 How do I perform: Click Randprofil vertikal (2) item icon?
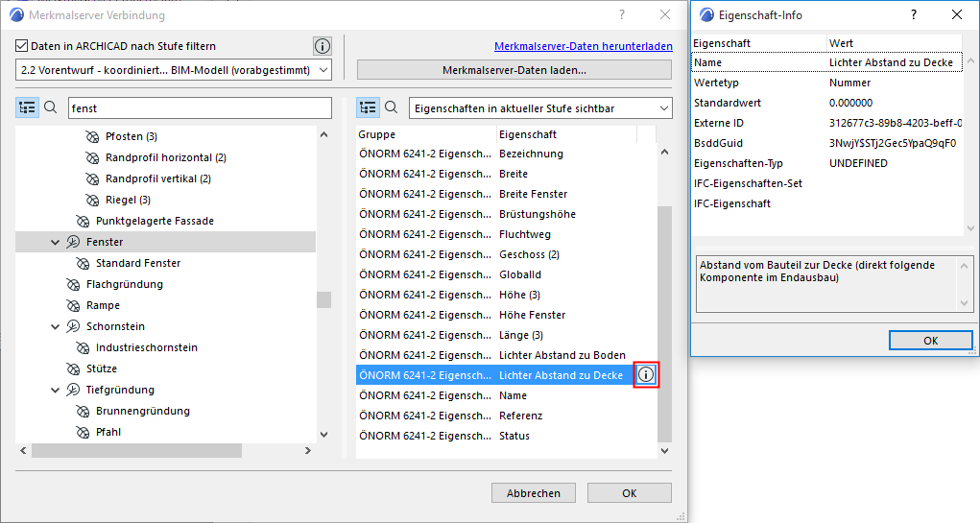pos(92,178)
